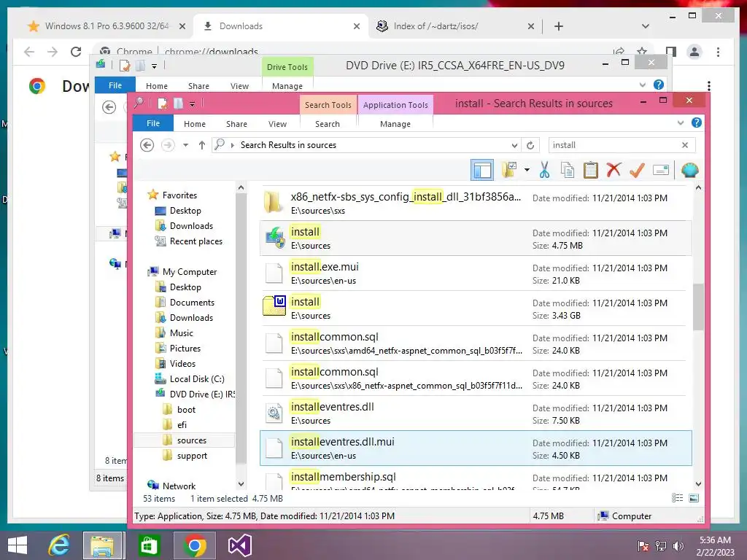Open folder options toolbar icon

pyautogui.click(x=509, y=170)
